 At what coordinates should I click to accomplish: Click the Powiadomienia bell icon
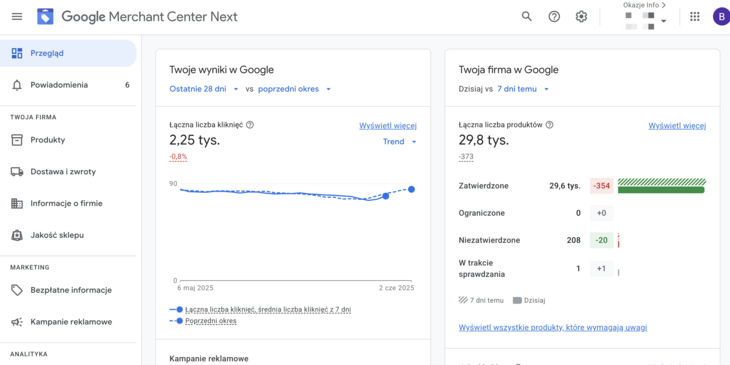17,85
